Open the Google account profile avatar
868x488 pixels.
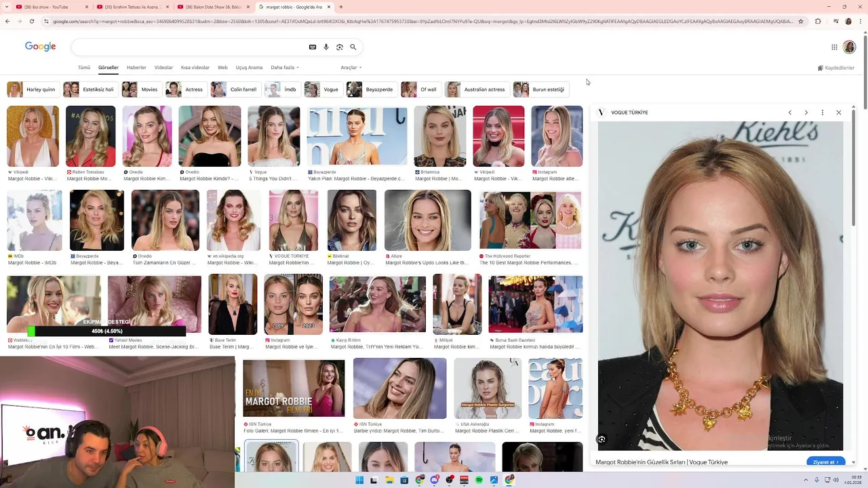(849, 47)
